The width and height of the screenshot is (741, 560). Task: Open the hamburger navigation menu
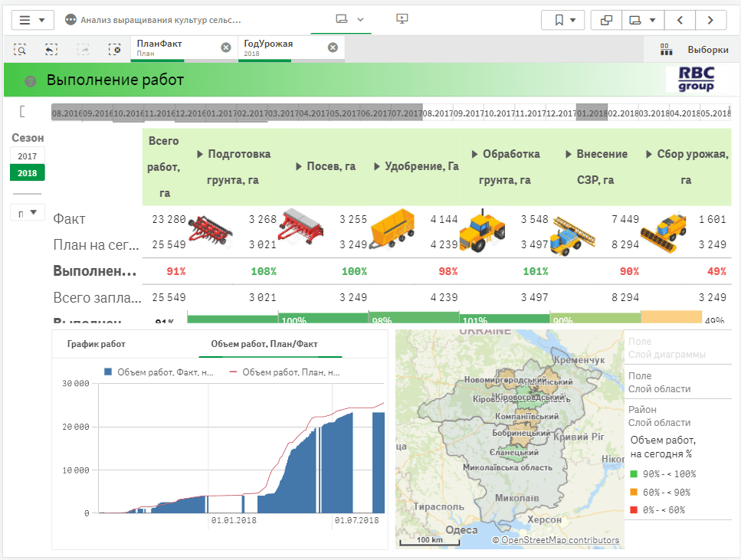point(31,20)
